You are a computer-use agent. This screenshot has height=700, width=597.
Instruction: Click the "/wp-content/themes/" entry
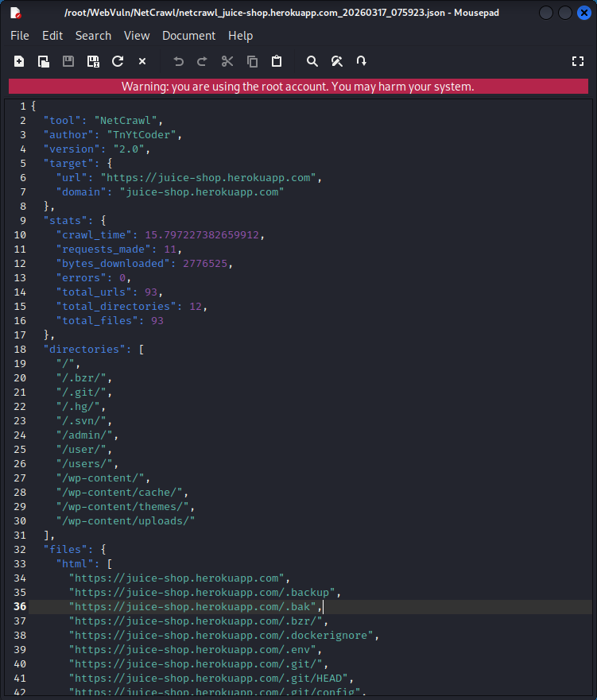126,506
